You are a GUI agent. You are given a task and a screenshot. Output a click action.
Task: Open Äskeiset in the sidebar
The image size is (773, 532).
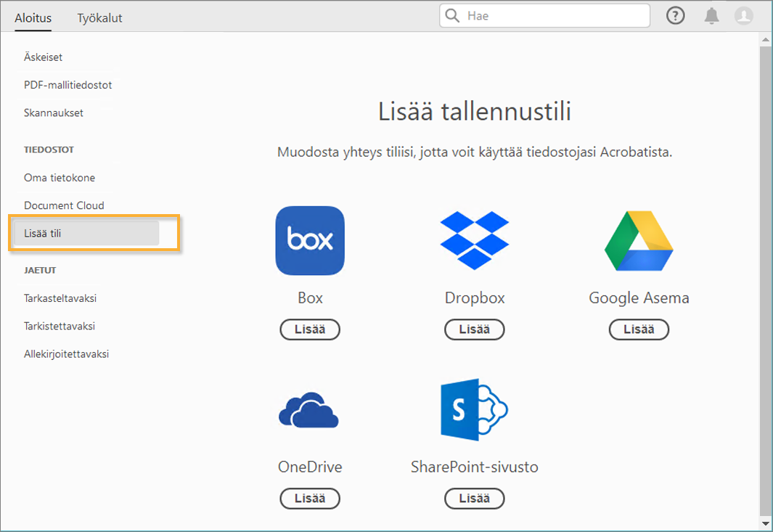[x=44, y=57]
